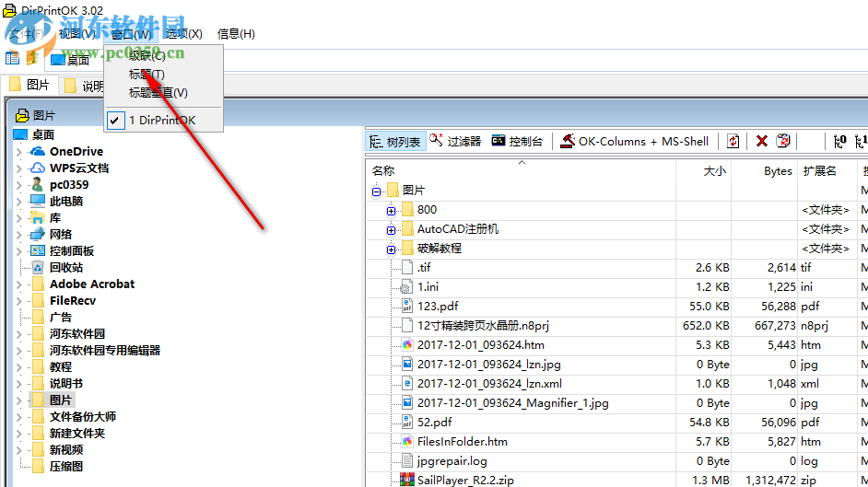
Task: Click the panel layout icon below 文件 menu
Action: pyautogui.click(x=12, y=58)
